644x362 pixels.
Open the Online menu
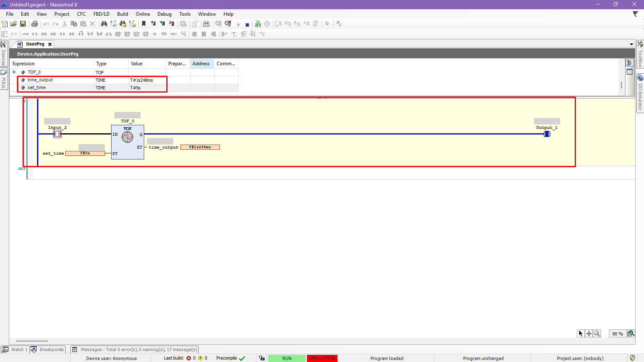[x=143, y=14]
